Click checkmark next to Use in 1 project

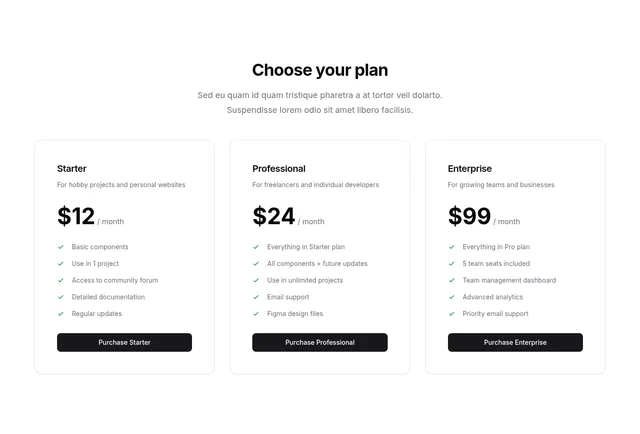click(x=61, y=264)
